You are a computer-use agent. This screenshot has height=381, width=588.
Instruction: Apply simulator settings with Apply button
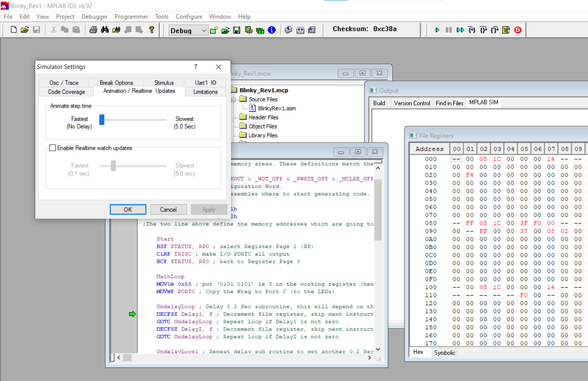(x=209, y=209)
